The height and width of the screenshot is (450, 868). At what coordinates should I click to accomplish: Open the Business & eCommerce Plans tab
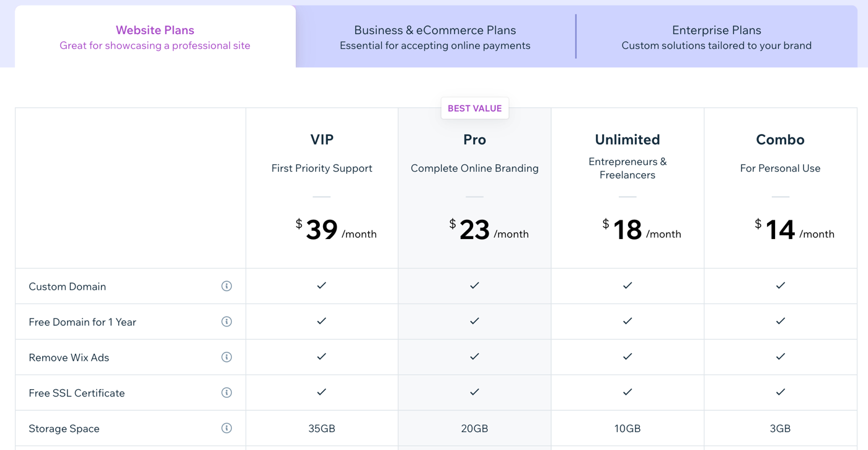coord(435,37)
